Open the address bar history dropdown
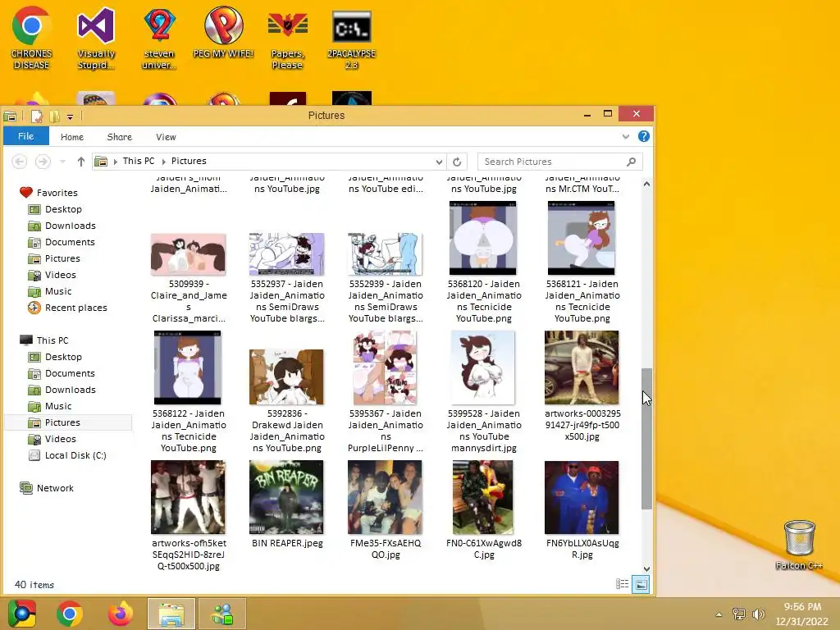 point(440,162)
